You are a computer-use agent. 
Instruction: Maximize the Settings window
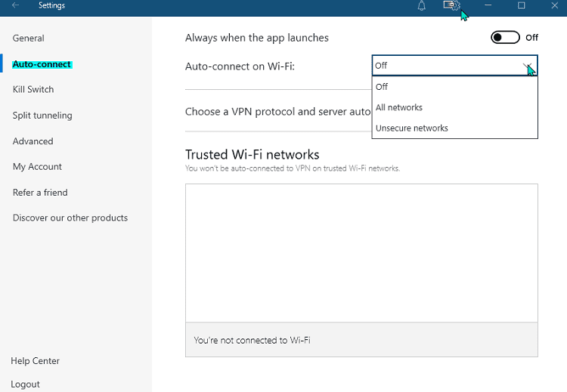pos(521,5)
